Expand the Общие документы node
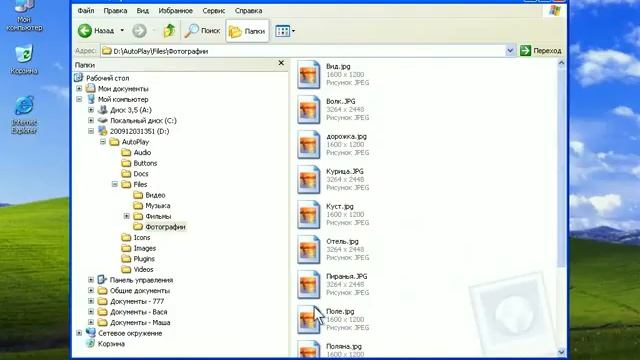 [x=91, y=291]
